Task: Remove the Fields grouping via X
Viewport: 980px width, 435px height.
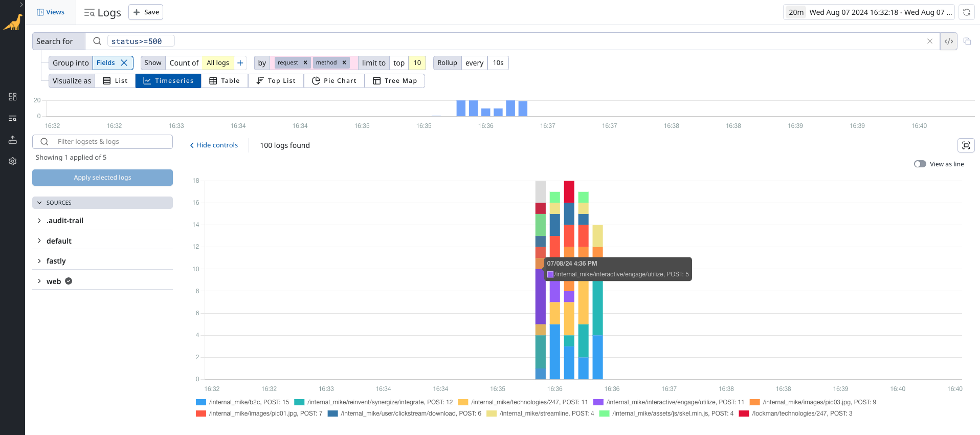Action: pyautogui.click(x=124, y=63)
